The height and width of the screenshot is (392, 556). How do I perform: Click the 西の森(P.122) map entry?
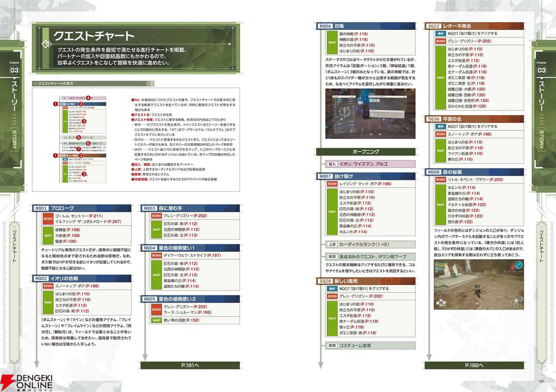[461, 222]
